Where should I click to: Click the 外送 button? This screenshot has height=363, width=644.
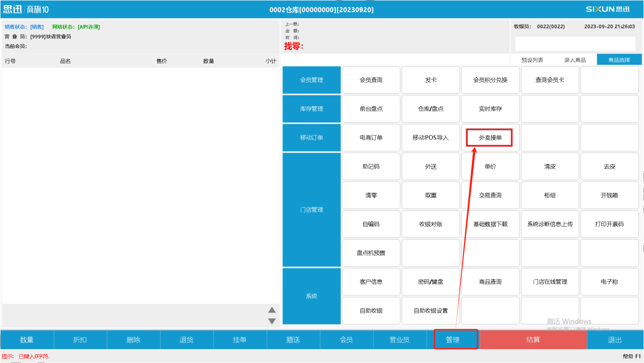tap(431, 166)
